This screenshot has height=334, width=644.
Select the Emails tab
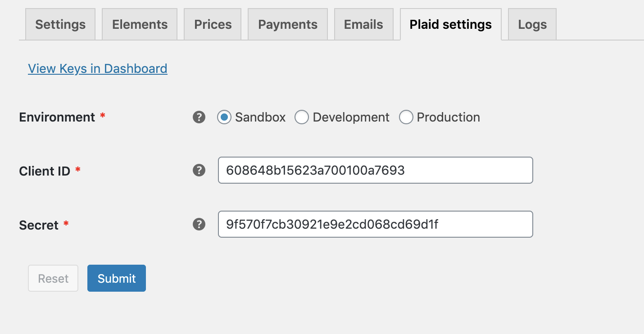363,24
